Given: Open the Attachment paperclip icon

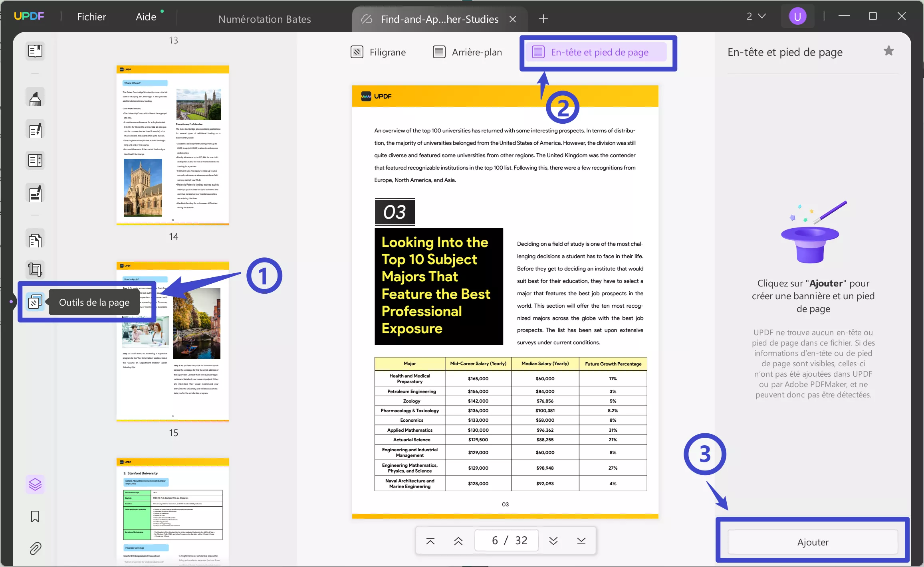Looking at the screenshot, I should pyautogui.click(x=35, y=549).
